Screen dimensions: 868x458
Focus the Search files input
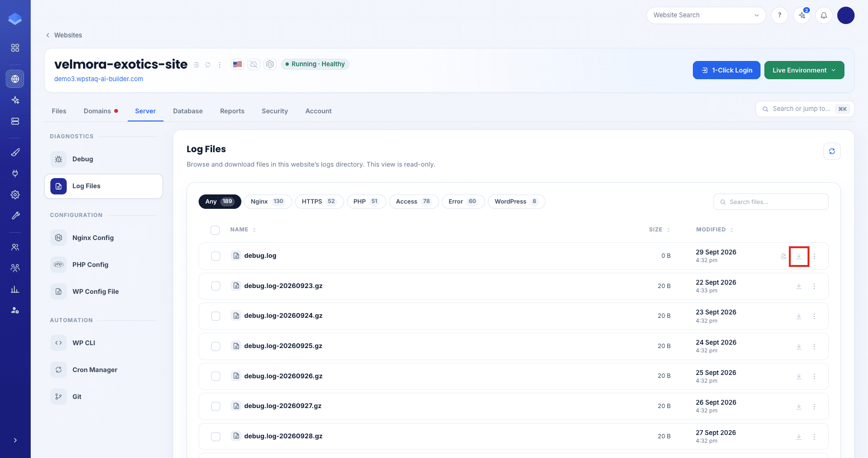click(771, 202)
